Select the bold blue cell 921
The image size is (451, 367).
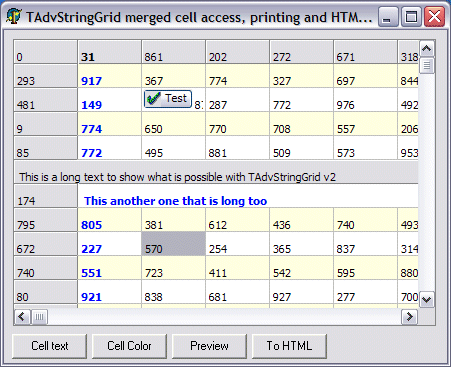[110, 292]
